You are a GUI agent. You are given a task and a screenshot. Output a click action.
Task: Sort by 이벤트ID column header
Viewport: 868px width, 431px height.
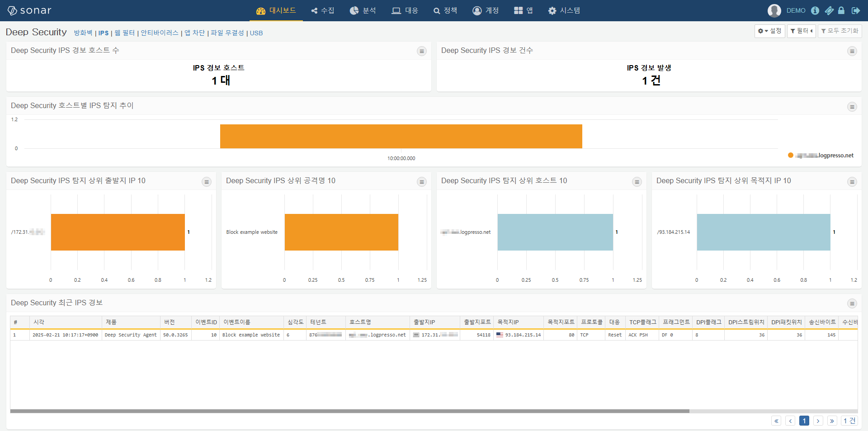click(206, 322)
